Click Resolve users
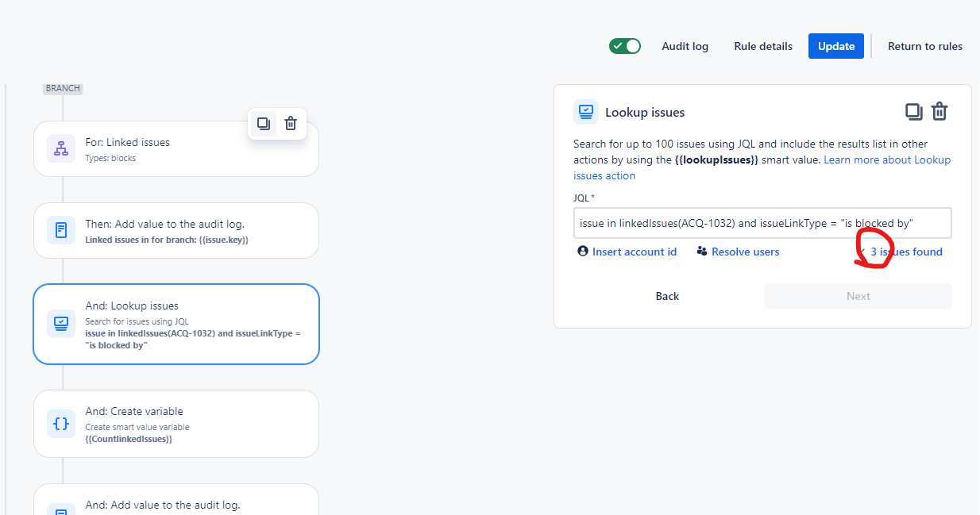Image resolution: width=980 pixels, height=515 pixels. pos(738,252)
